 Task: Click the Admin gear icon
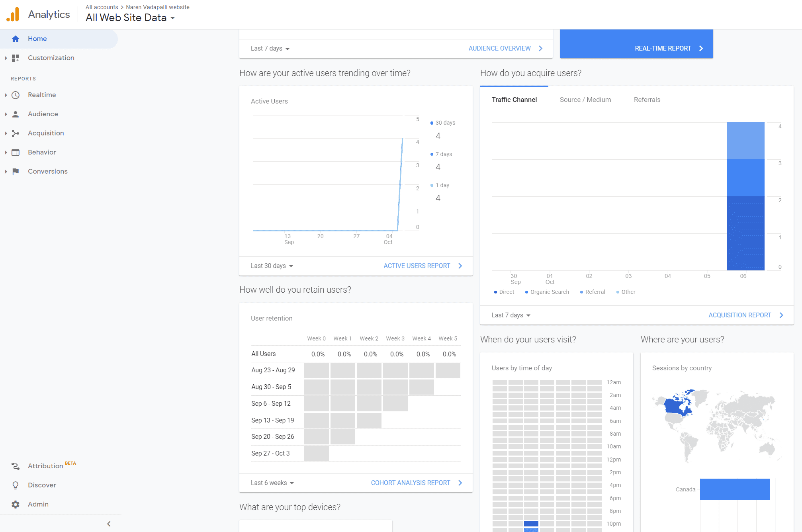coord(16,504)
